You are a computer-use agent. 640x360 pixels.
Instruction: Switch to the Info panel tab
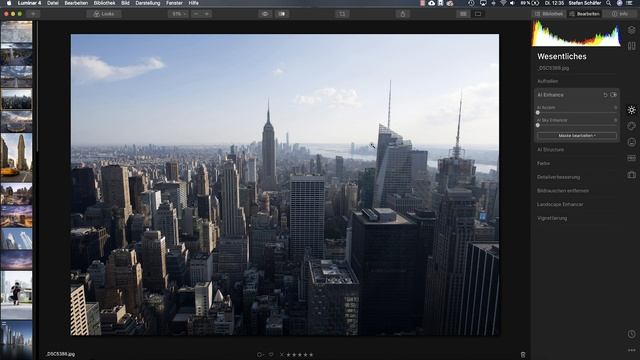[620, 14]
